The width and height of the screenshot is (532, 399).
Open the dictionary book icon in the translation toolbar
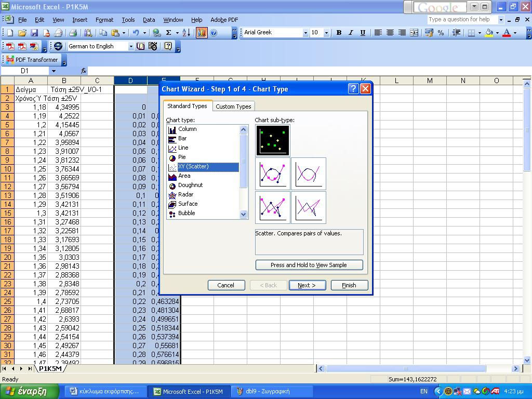[140, 46]
